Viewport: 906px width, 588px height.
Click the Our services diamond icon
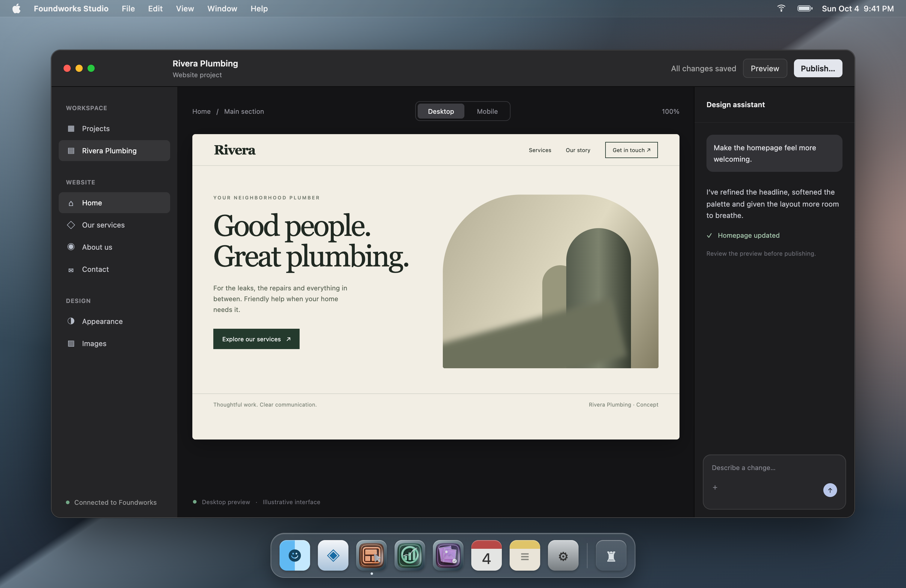pyautogui.click(x=71, y=225)
